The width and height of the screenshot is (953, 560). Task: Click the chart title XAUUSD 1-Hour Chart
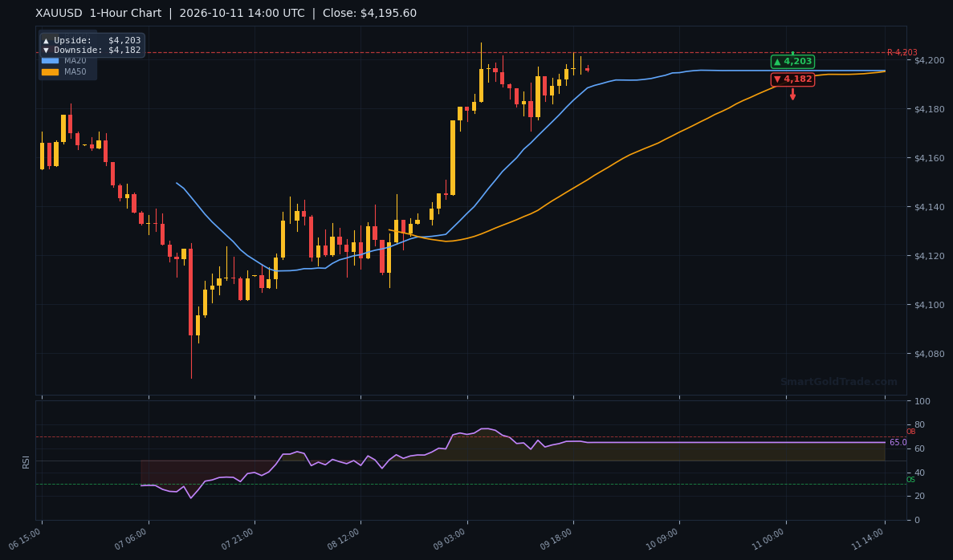(x=99, y=13)
